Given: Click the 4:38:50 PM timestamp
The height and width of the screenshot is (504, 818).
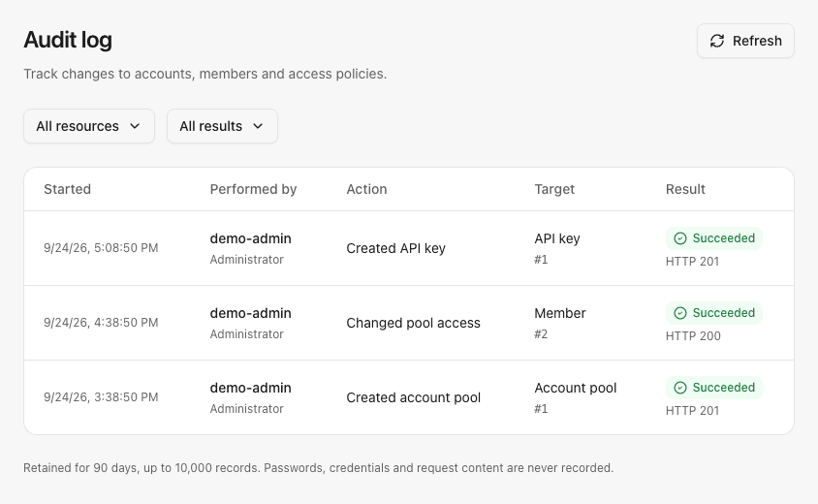Looking at the screenshot, I should [x=101, y=323].
